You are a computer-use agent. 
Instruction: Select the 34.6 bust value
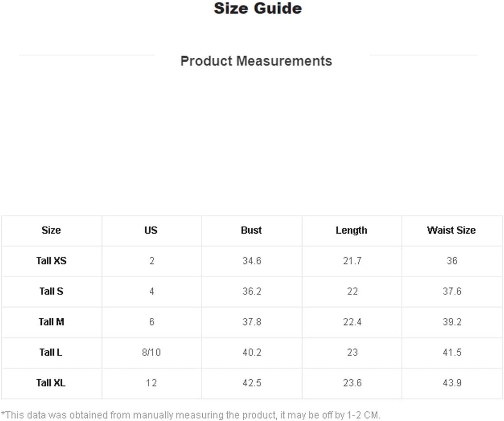click(x=252, y=261)
